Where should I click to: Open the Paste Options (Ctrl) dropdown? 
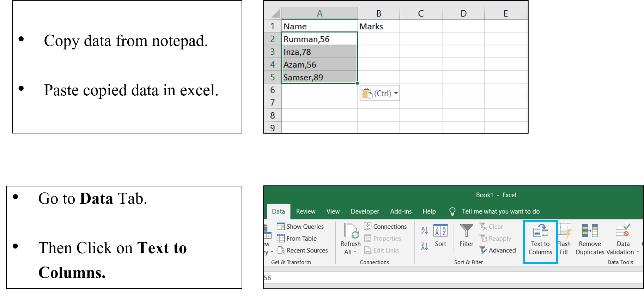coord(380,94)
